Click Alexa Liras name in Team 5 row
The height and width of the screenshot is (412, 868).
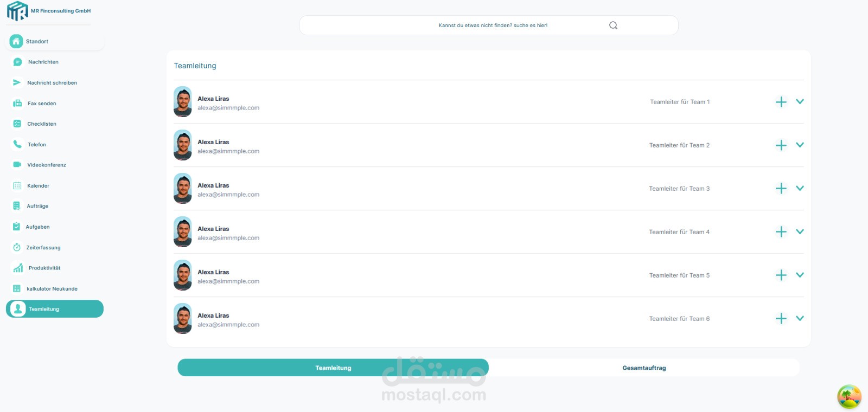pos(213,272)
